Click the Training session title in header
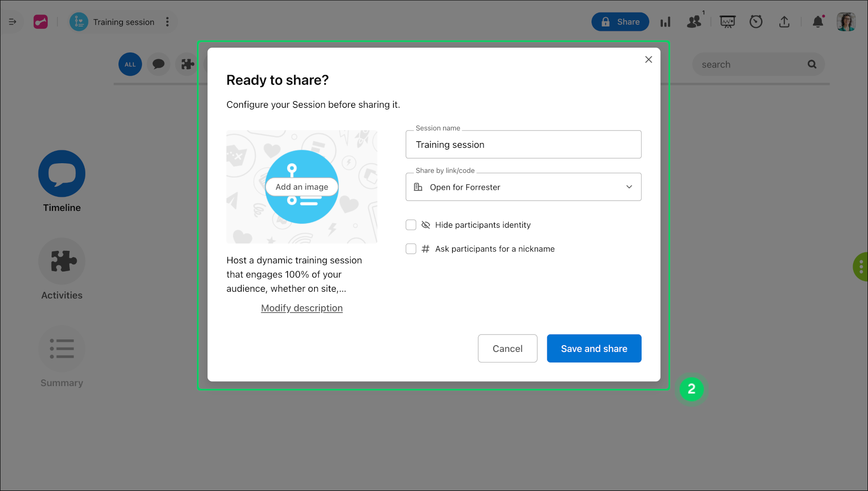This screenshot has height=491, width=868. pyautogui.click(x=124, y=22)
